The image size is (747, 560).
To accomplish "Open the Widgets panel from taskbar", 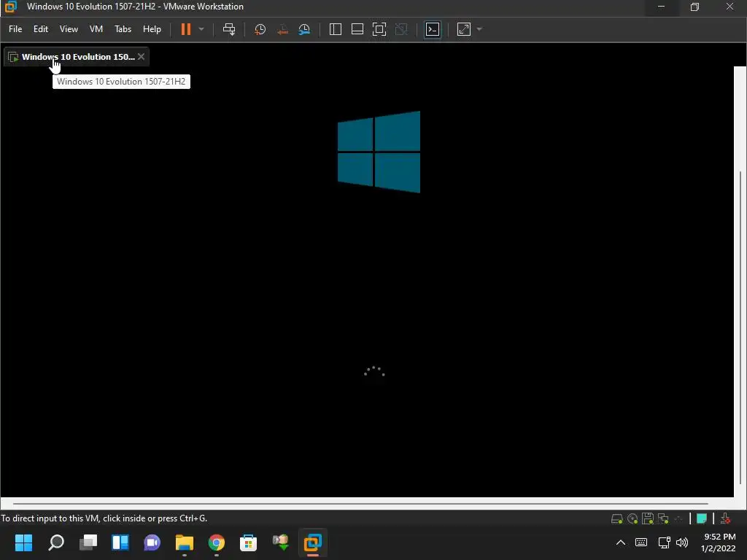I will click(120, 542).
